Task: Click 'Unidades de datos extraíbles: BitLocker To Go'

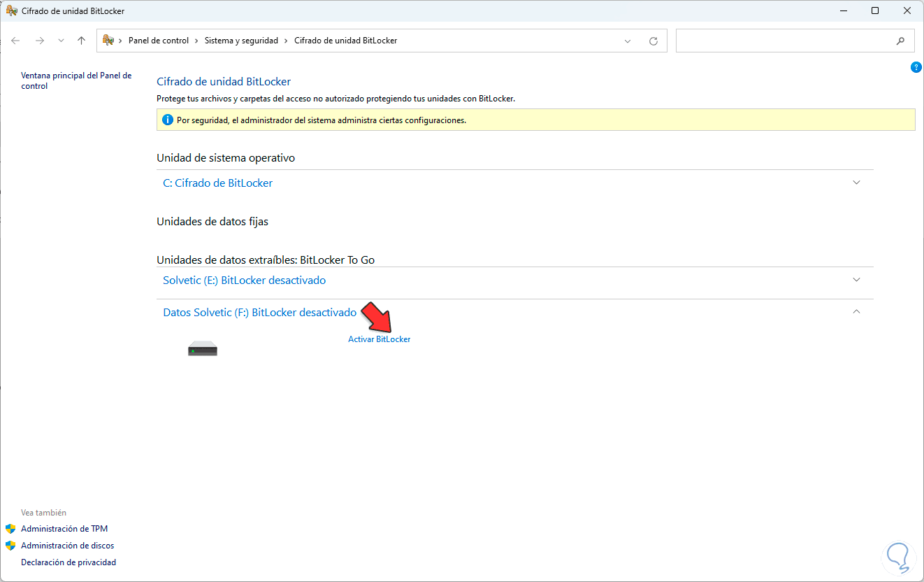Action: 266,260
